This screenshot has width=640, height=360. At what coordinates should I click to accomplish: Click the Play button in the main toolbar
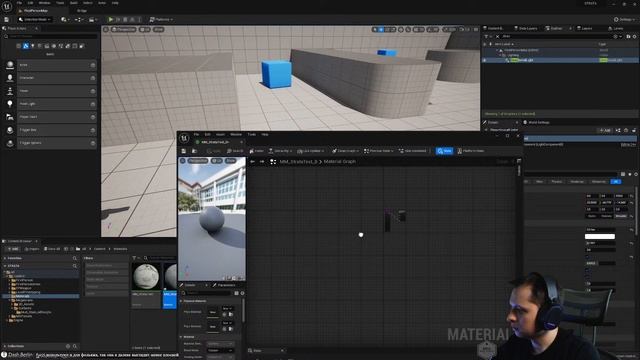(111, 19)
